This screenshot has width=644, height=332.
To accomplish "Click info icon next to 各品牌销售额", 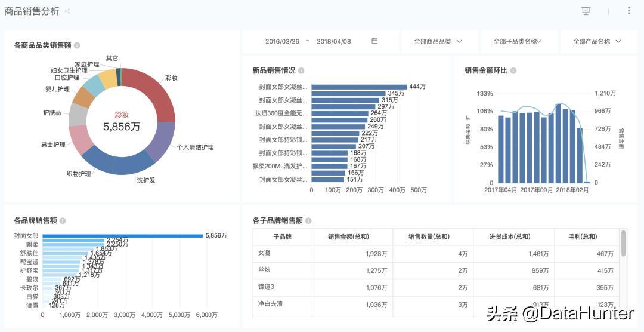I will 63,220.
